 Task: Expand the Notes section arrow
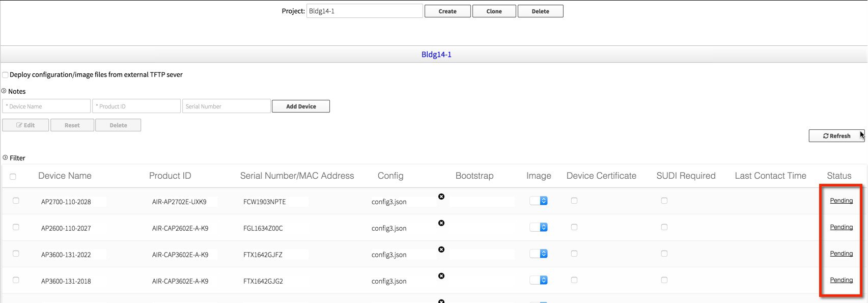[4, 91]
